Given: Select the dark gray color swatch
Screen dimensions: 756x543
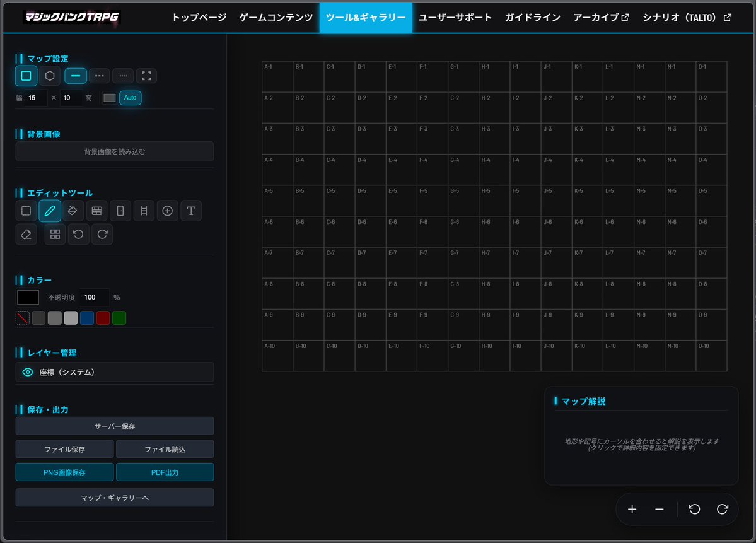Looking at the screenshot, I should point(38,318).
